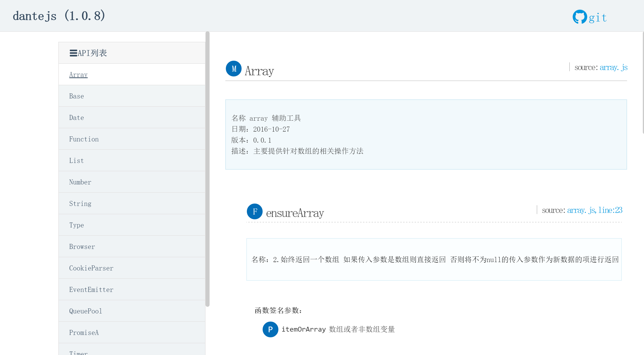The image size is (644, 355).
Task: Go to the Browser API entry
Action: pos(132,247)
